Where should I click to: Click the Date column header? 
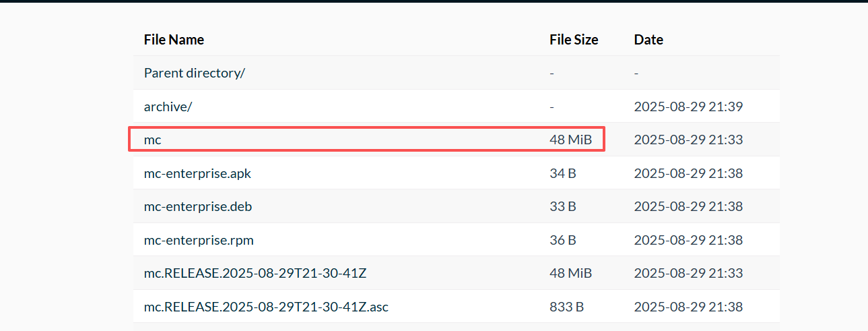[648, 40]
